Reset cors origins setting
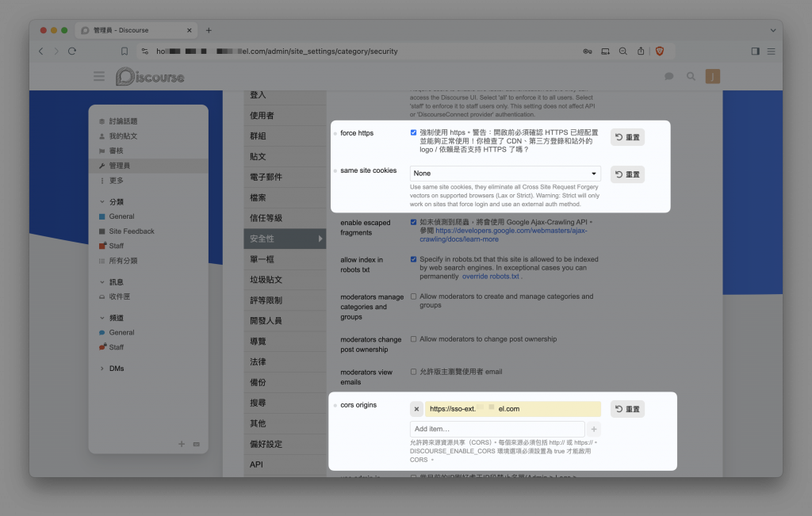The width and height of the screenshot is (812, 516). [627, 409]
